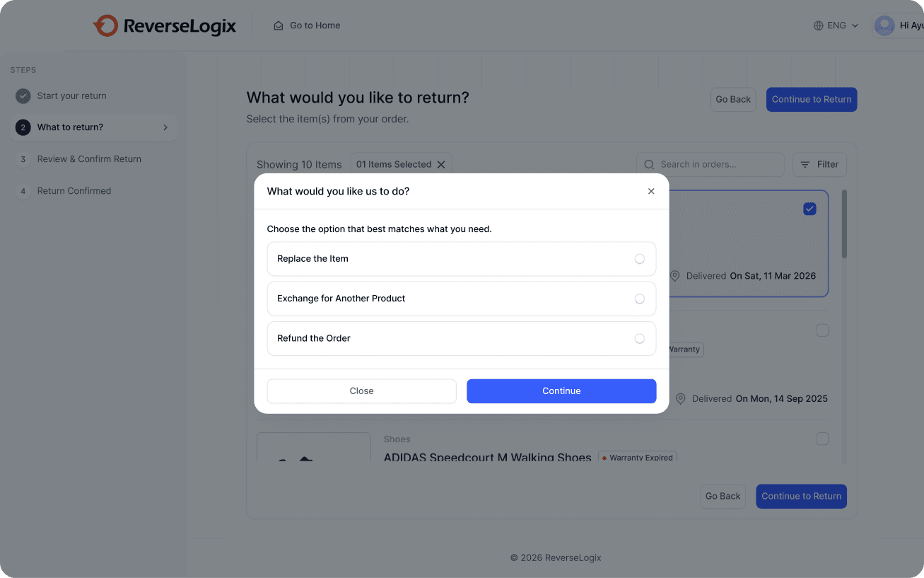Click the completed step checkmark icon
Viewport: 924px width, 578px height.
pos(23,96)
